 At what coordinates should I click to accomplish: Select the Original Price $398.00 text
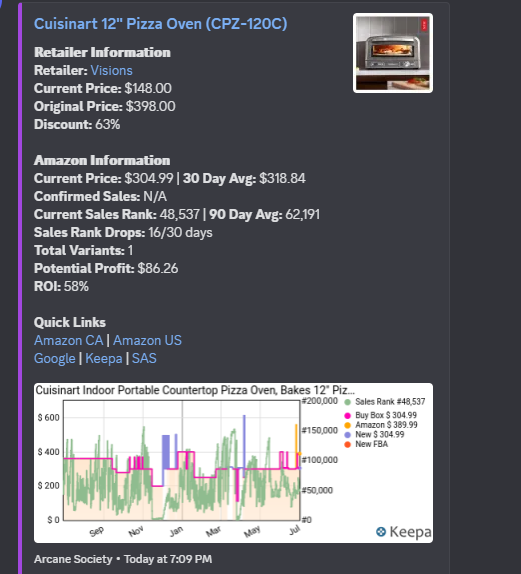point(105,106)
